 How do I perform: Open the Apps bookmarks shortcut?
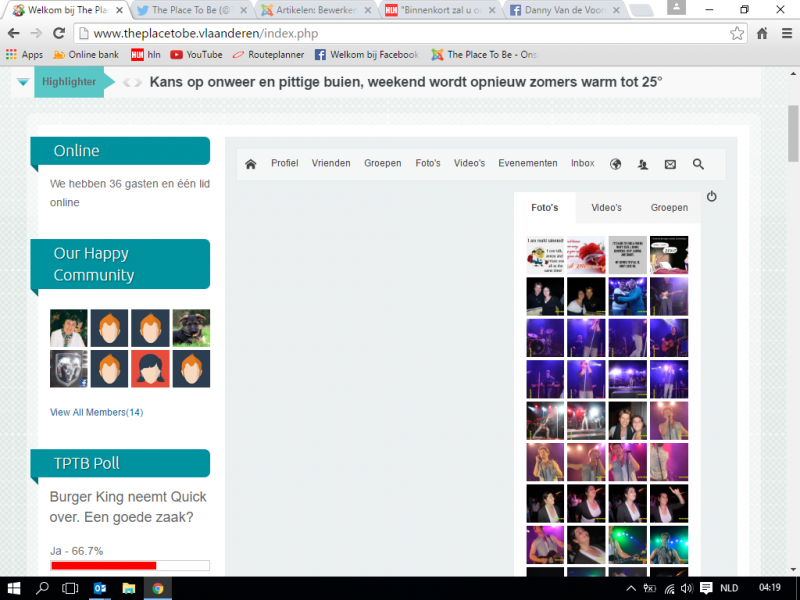[x=24, y=55]
